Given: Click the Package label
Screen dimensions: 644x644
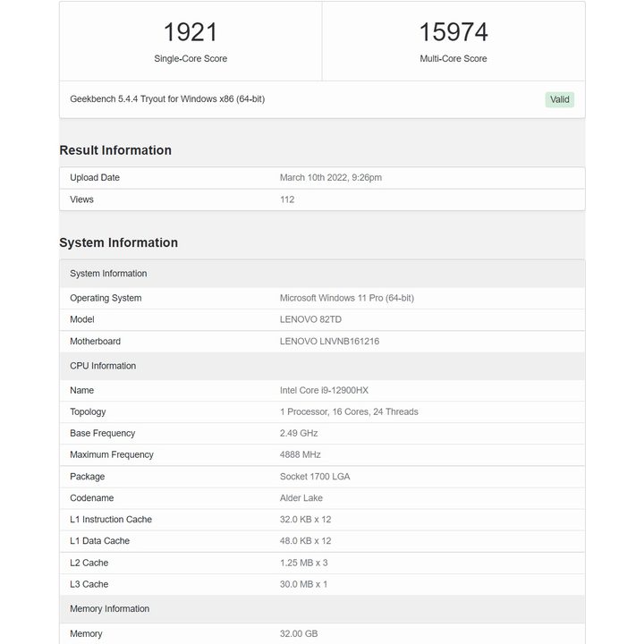Looking at the screenshot, I should coord(87,477).
